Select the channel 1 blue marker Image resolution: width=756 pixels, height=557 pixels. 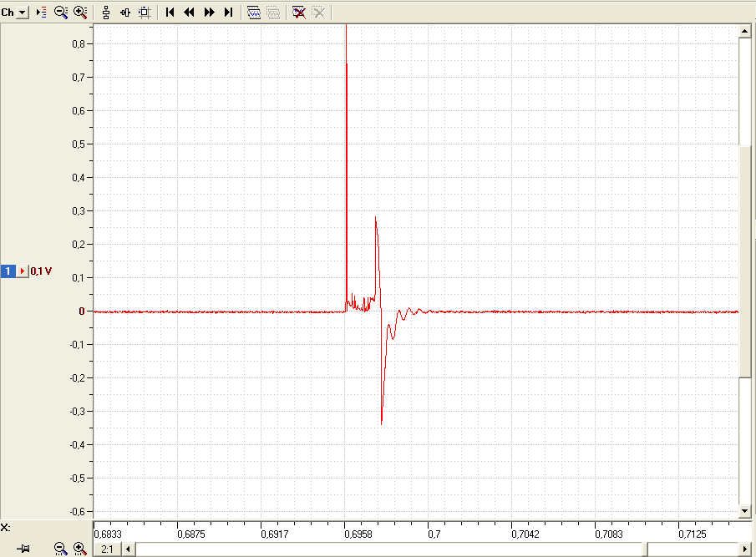(x=8, y=271)
